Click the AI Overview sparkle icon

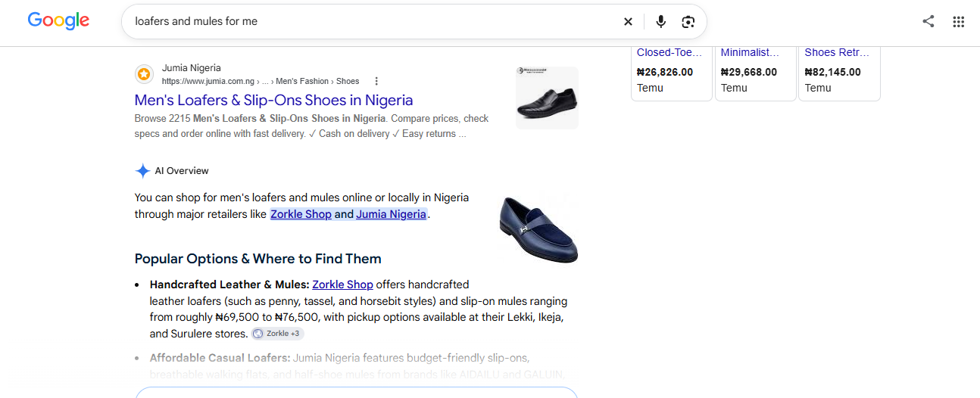(142, 171)
